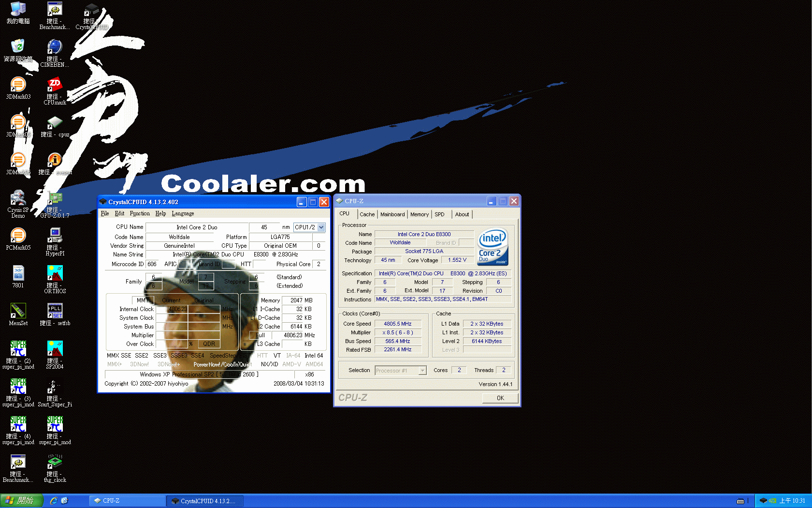Switch to the Memory tab in CPU-Z
This screenshot has width=812, height=508.
point(420,214)
